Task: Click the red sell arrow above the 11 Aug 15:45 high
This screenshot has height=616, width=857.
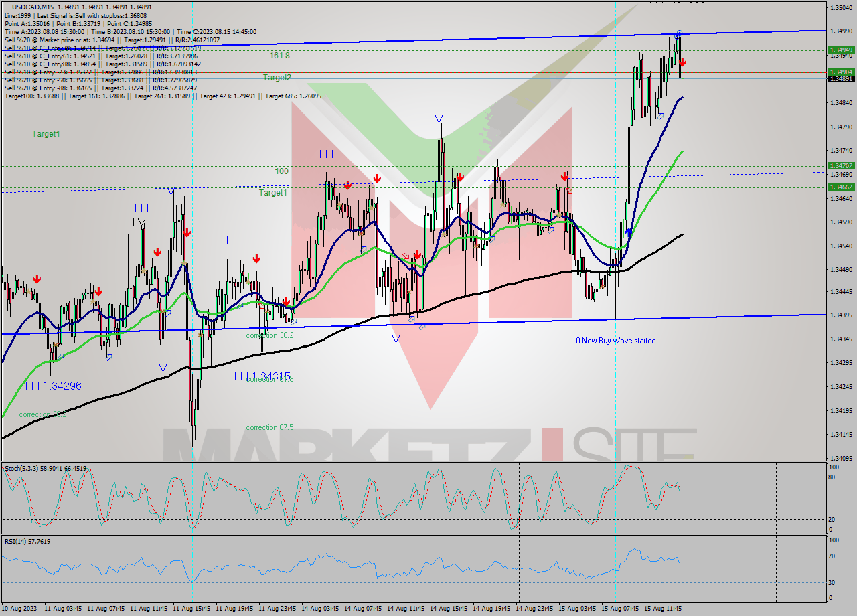Action: tap(186, 233)
